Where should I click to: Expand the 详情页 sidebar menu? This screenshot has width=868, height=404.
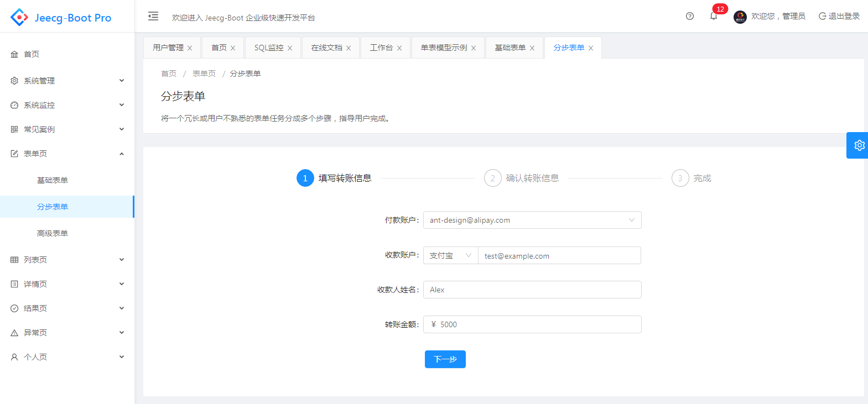click(x=122, y=284)
